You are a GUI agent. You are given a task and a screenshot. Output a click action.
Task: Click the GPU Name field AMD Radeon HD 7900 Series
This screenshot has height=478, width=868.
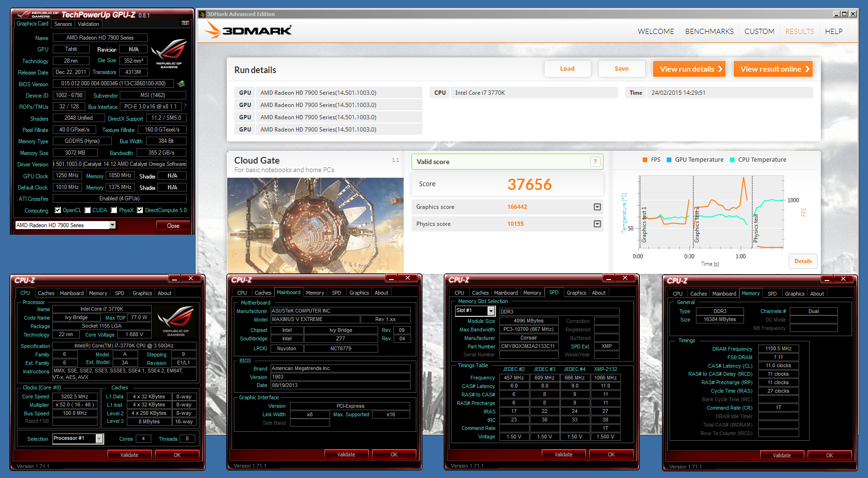coord(100,38)
